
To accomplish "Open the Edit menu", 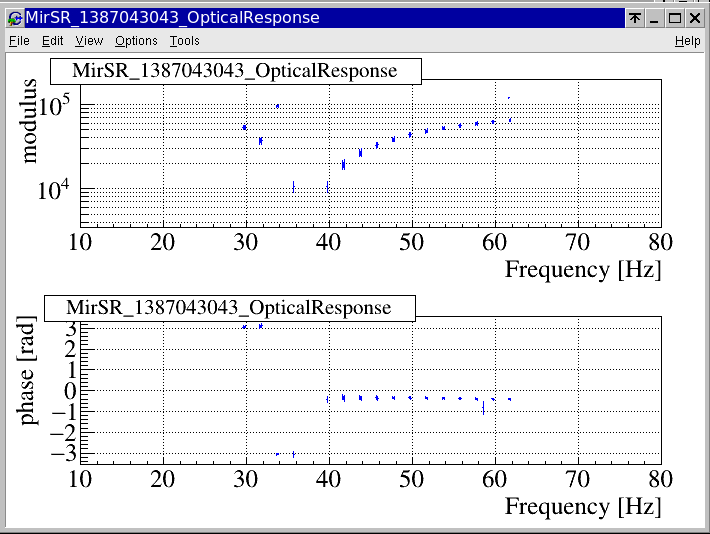I will click(52, 41).
